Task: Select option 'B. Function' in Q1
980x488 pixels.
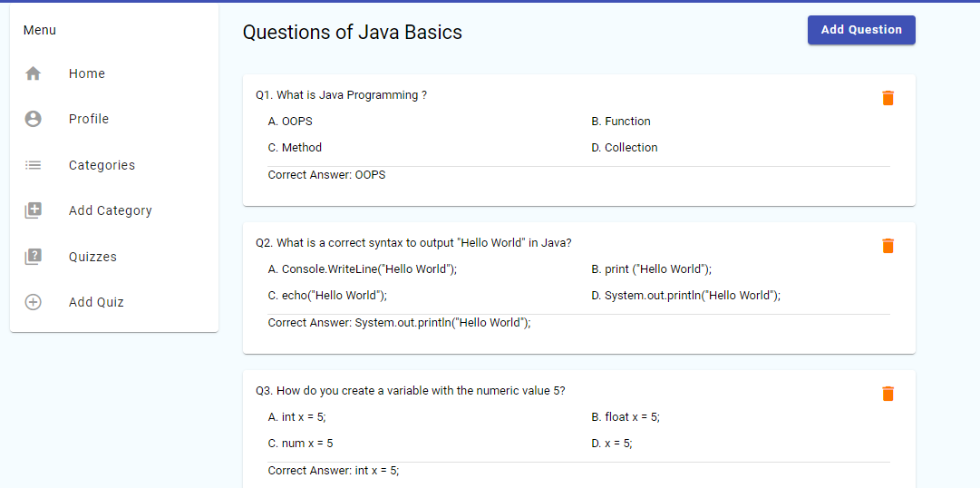Action: pyautogui.click(x=621, y=122)
